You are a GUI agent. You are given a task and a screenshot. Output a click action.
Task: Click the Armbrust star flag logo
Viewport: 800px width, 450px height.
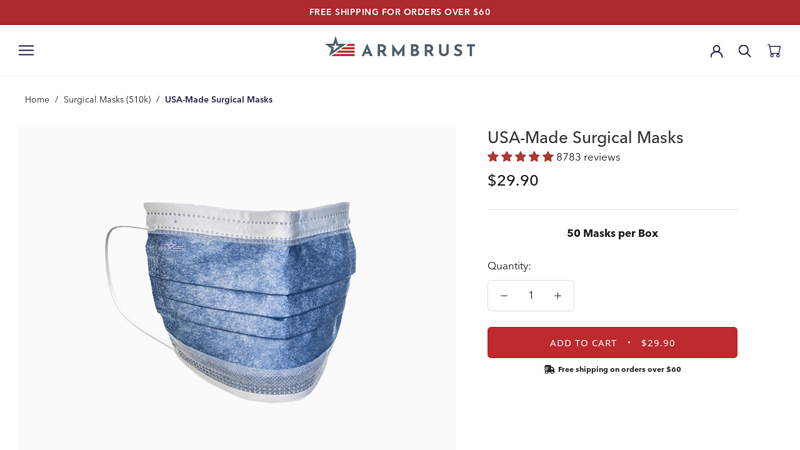coord(340,47)
